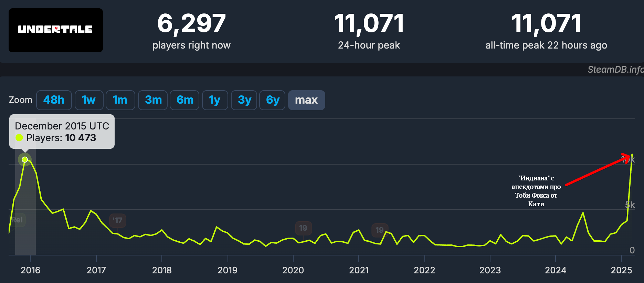Click the Rel release flag on chart
The image size is (644, 283).
point(17,220)
